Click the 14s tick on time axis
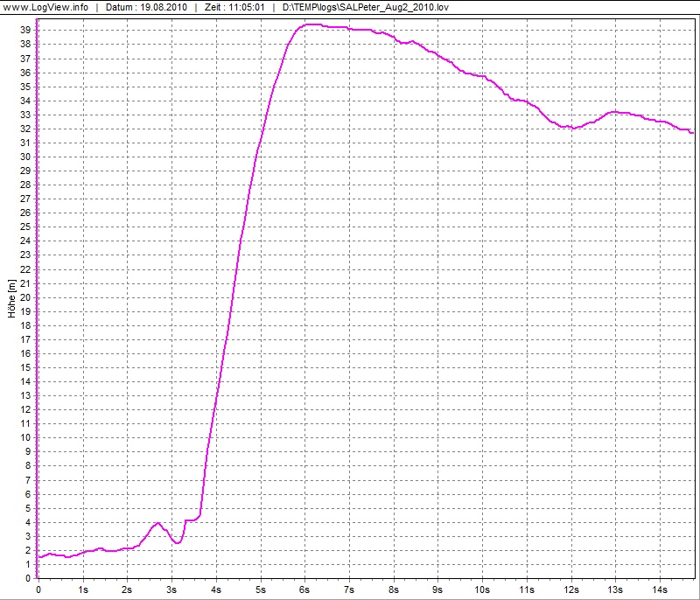Image resolution: width=700 pixels, height=600 pixels. [x=659, y=589]
